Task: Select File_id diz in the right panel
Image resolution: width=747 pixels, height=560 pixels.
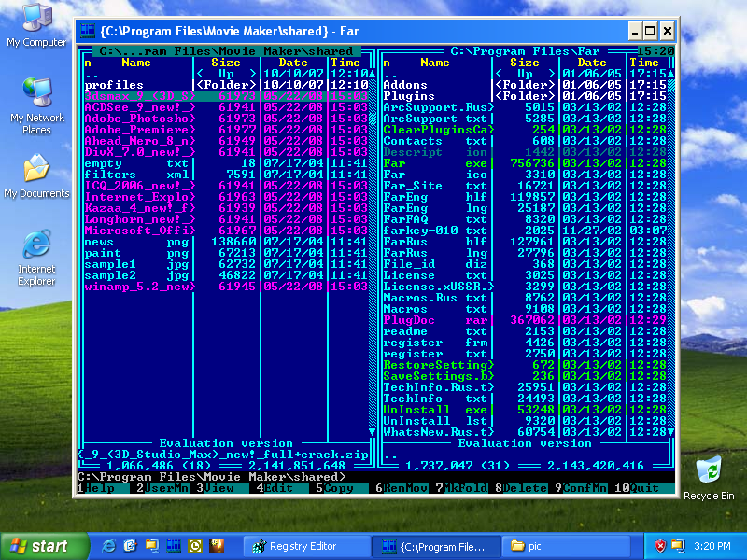Action: pyautogui.click(x=525, y=264)
